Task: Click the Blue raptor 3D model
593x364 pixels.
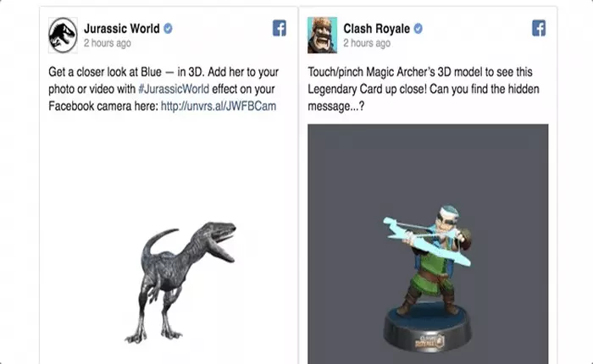Action: pos(180,283)
